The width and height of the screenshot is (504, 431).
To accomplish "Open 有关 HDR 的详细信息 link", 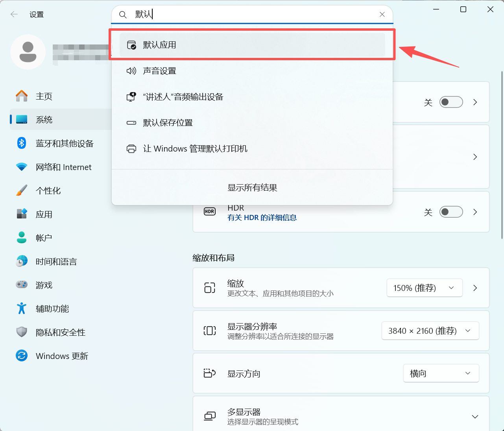I will (262, 218).
